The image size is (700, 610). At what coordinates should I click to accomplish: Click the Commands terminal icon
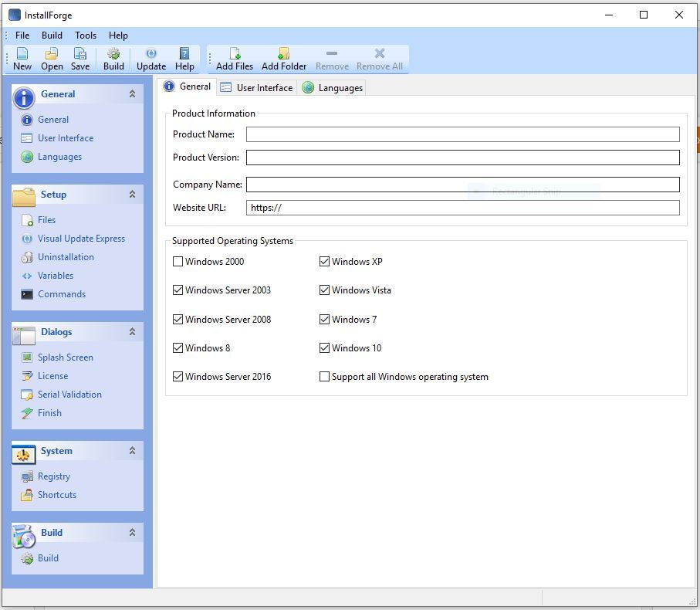click(27, 294)
